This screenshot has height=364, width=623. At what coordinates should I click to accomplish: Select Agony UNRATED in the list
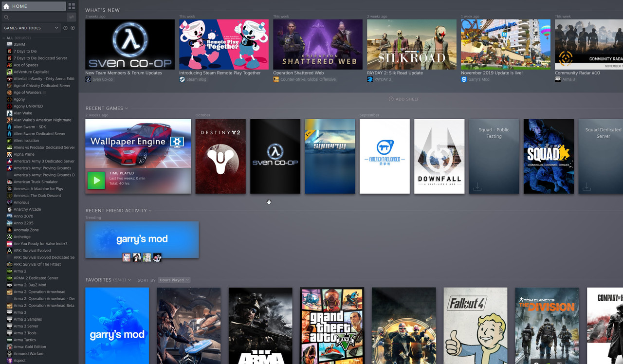[x=28, y=106]
